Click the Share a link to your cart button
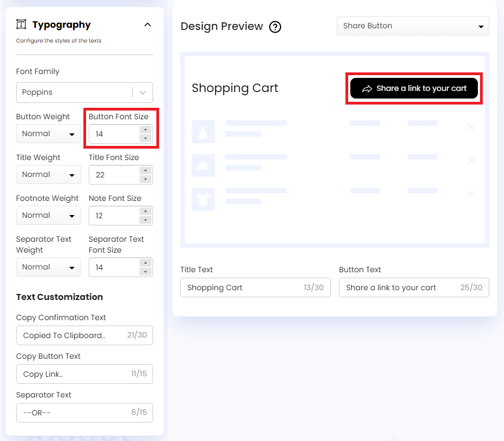Screen dimensions: 504x441 coord(414,88)
